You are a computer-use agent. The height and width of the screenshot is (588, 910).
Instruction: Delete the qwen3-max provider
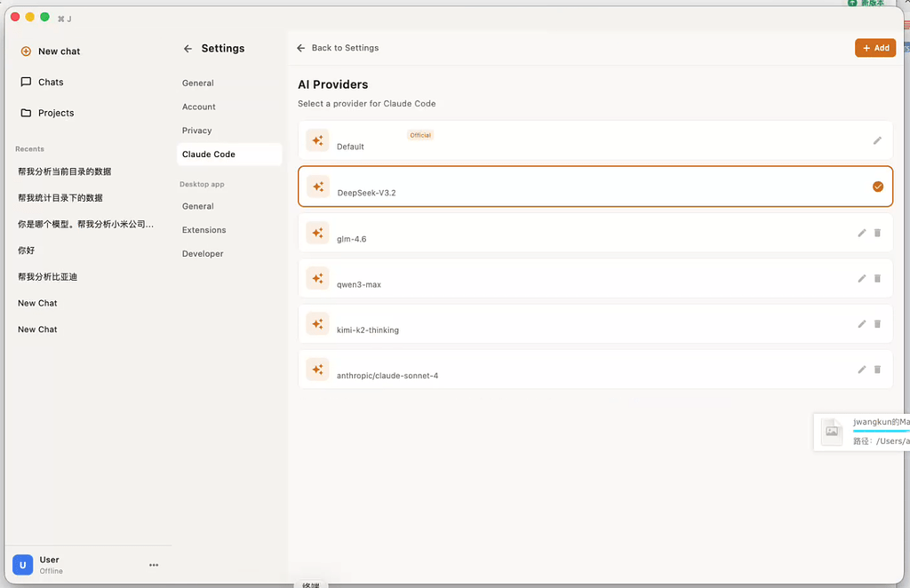pyautogui.click(x=877, y=278)
